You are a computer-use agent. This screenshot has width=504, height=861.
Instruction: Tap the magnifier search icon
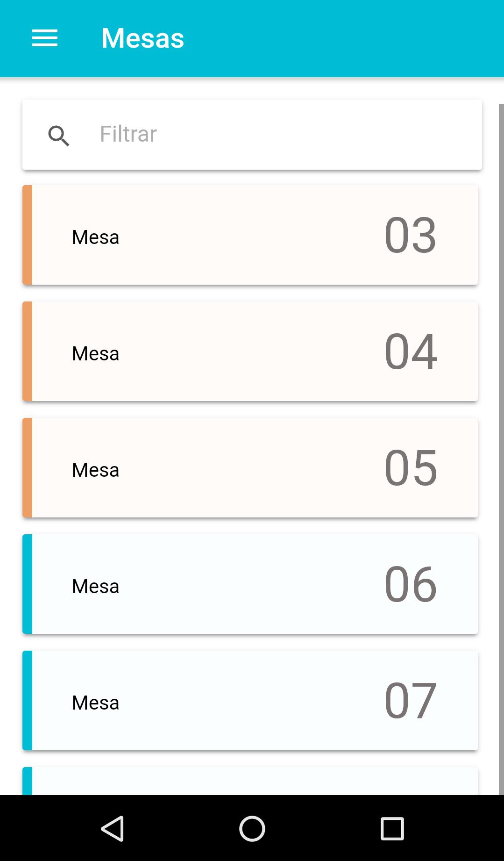point(59,136)
